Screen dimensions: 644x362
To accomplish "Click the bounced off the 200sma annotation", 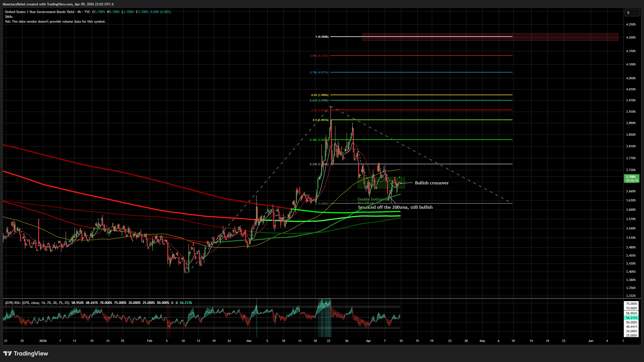I will point(395,207).
